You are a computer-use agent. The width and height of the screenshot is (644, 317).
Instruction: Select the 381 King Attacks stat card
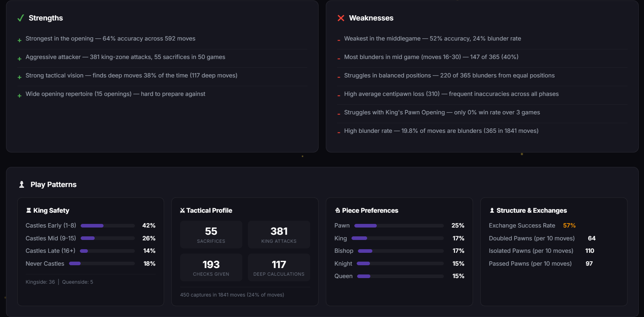279,235
